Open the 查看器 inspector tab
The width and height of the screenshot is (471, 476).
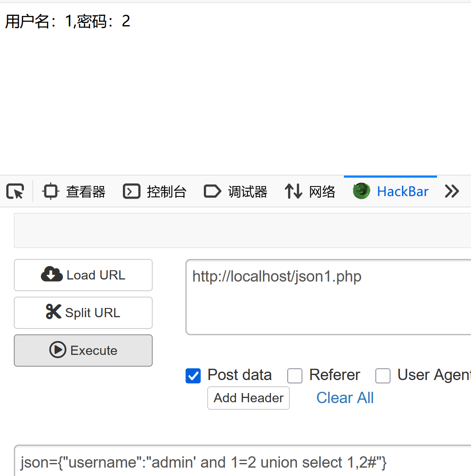point(74,191)
